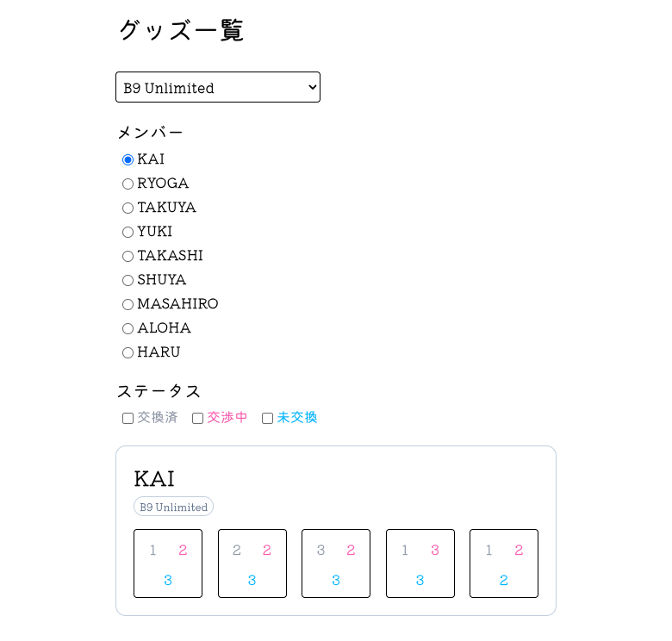Open the B9 Unlimited dropdown

[218, 87]
